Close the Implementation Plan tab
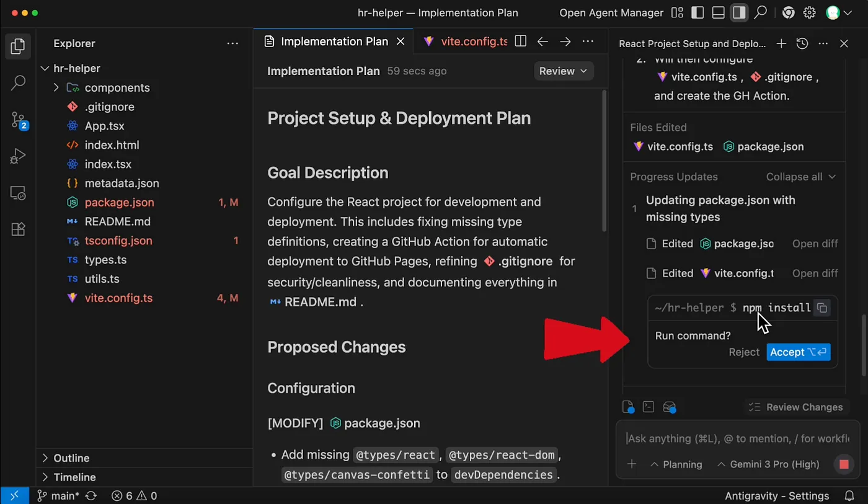Image resolution: width=868 pixels, height=504 pixels. point(401,42)
